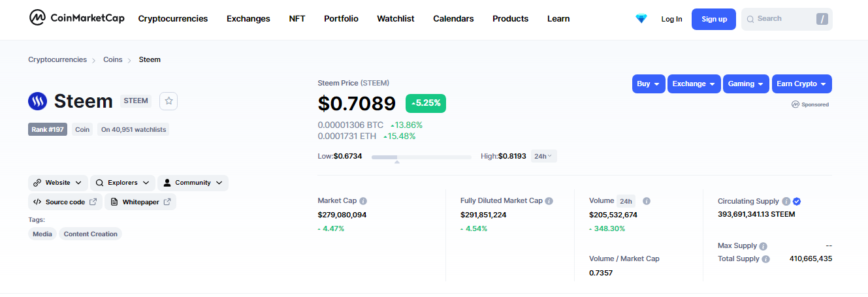Expand the Community dropdown

[193, 183]
